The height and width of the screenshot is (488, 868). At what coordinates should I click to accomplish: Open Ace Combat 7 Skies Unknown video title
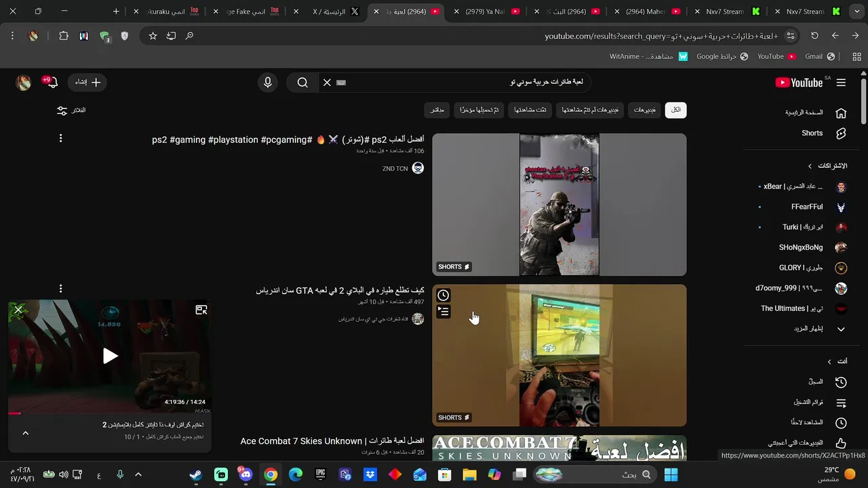[332, 441]
